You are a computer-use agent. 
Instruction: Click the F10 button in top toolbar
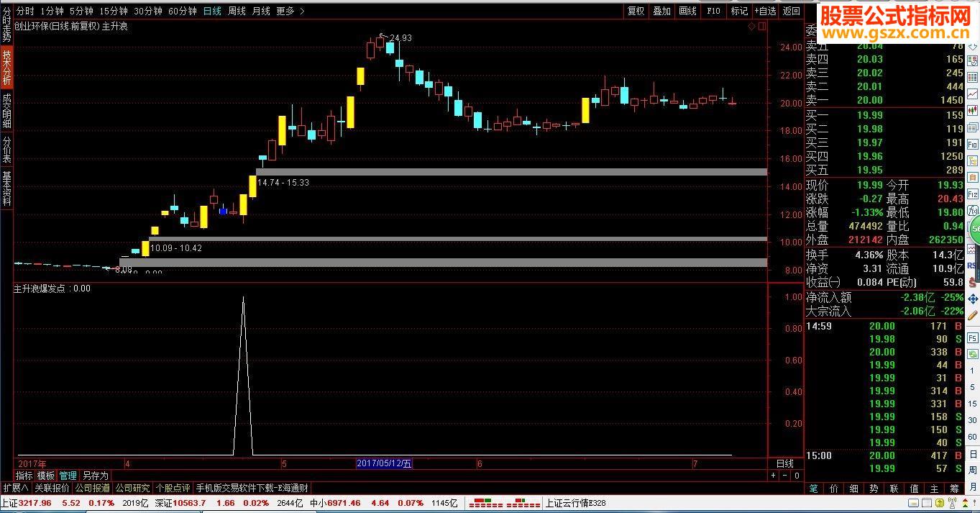(713, 11)
